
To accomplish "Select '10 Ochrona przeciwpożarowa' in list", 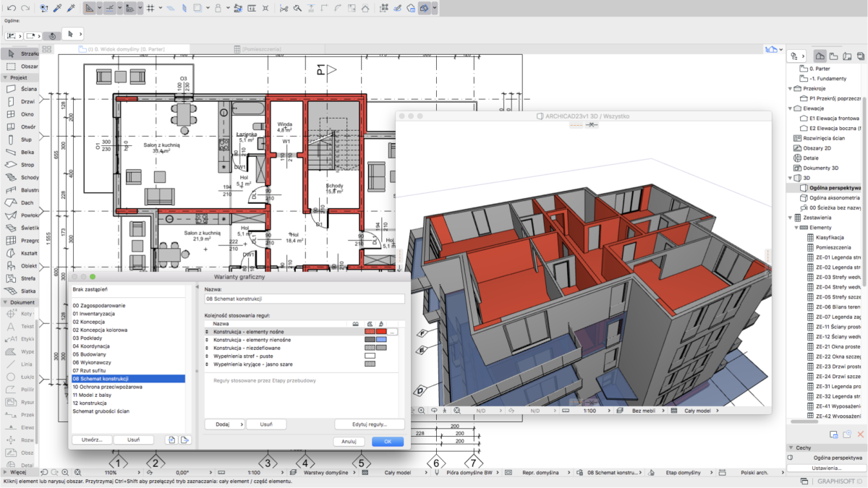I will coord(107,387).
